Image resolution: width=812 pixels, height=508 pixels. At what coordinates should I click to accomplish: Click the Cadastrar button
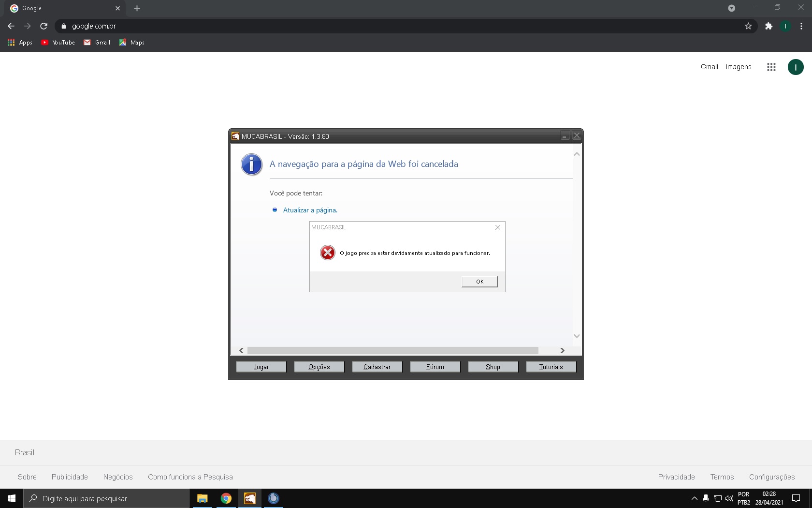[377, 367]
